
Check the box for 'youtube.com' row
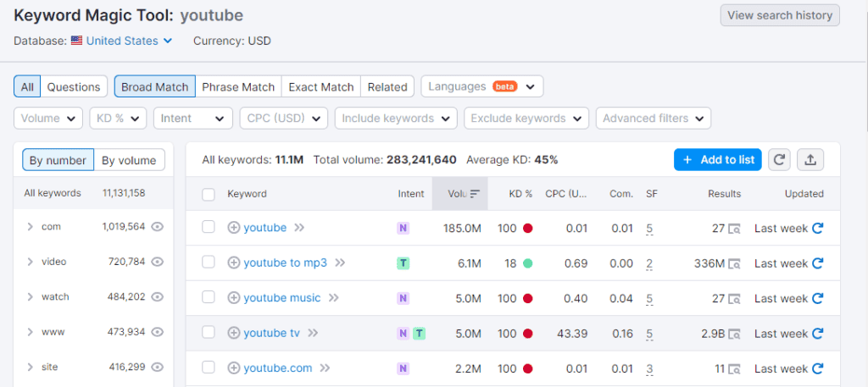tap(209, 367)
